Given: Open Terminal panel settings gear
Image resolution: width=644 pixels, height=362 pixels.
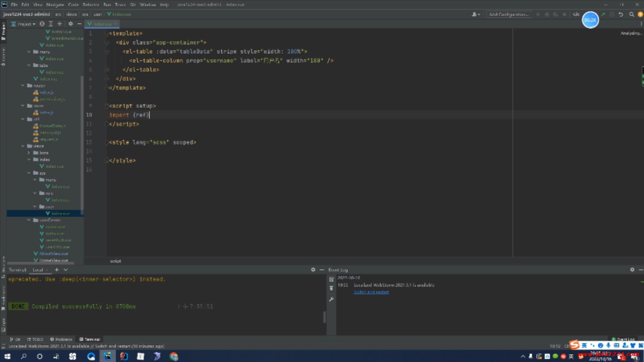Looking at the screenshot, I should pos(313,270).
